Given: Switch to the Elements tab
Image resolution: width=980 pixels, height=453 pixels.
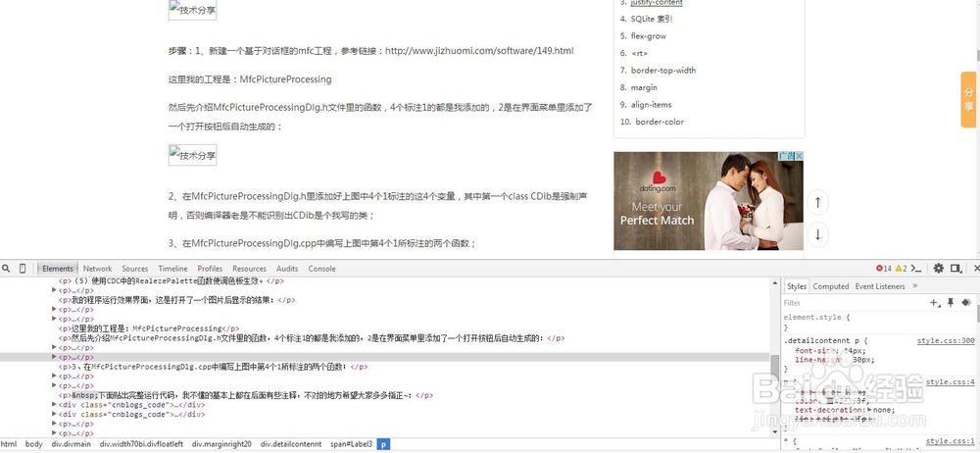Looking at the screenshot, I should coord(58,269).
